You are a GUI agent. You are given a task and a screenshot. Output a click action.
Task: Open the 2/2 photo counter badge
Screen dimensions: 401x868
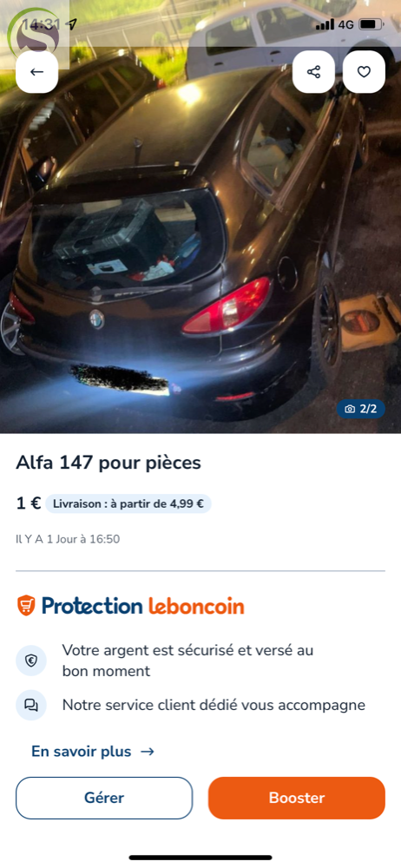coord(360,409)
